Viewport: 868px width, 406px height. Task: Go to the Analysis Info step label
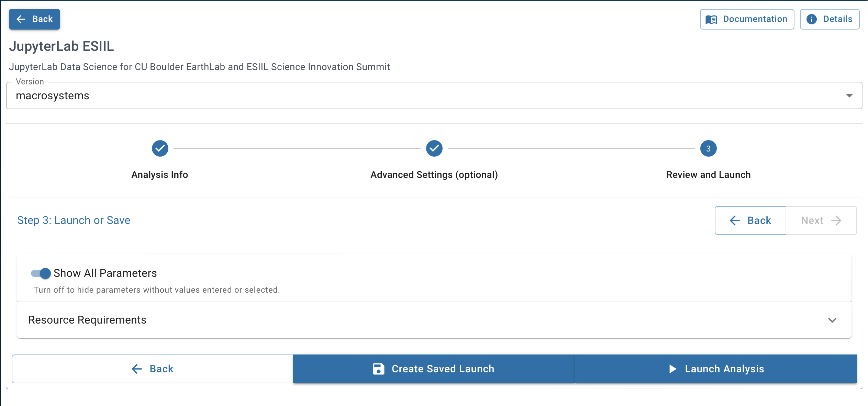tap(160, 175)
